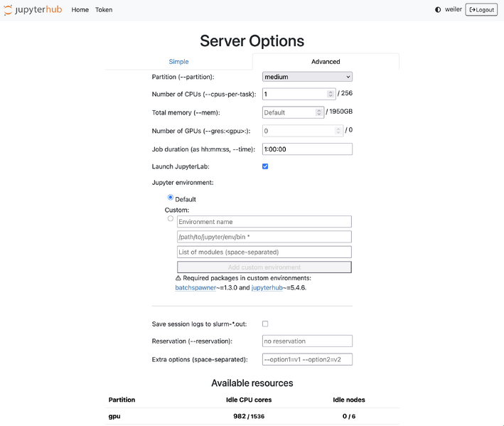Image resolution: width=504 pixels, height=426 pixels.
Task: Click the Default environment radio label
Action: [x=186, y=199]
